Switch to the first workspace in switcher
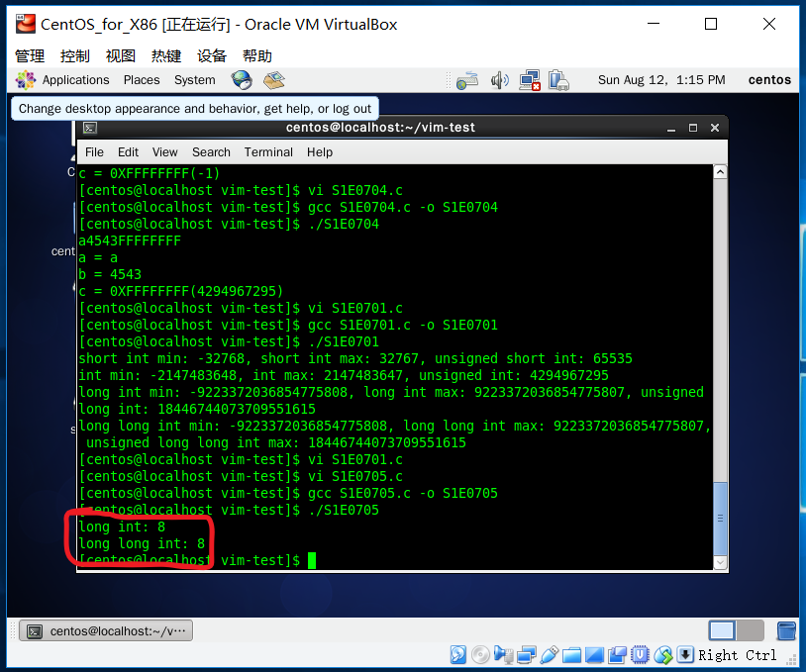This screenshot has width=806, height=672. pos(722,630)
